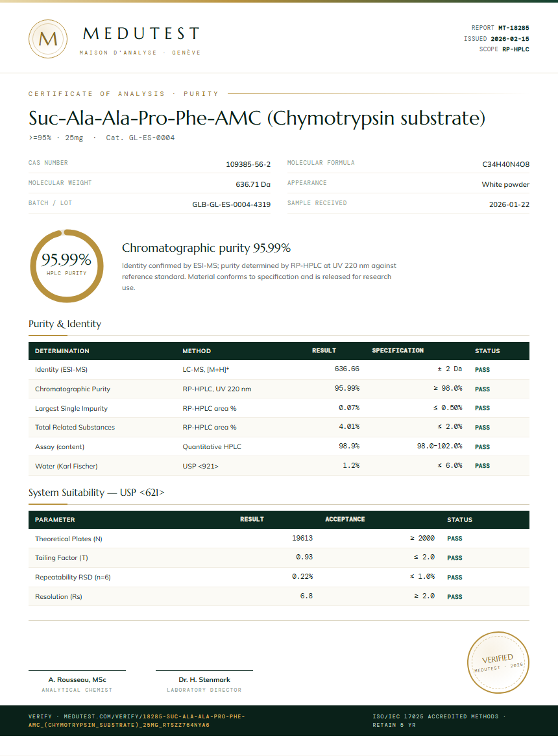
Task: Select result 636.66 for identity
Action: (346, 369)
